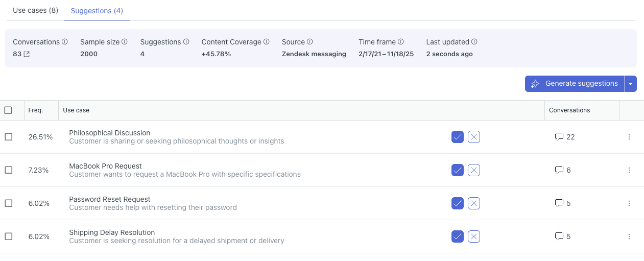Dismiss the Shipping Delay Resolution suggestion
644x261 pixels.
point(474,236)
